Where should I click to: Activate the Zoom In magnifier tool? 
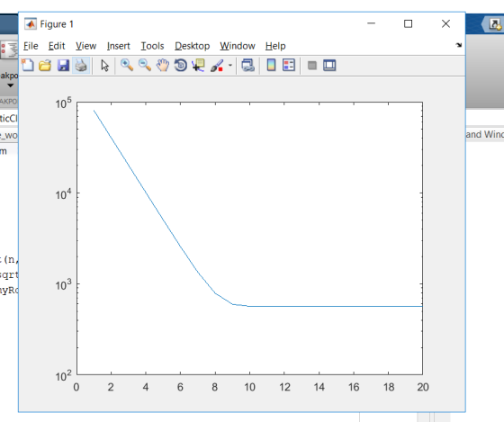coord(127,65)
